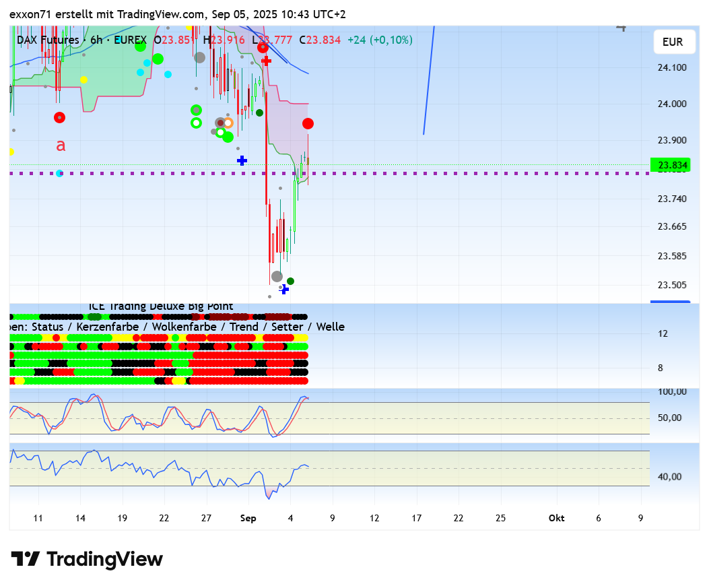This screenshot has height=588, width=709.
Task: Click the ICE Trading Deluxe Big Point label
Action: [x=161, y=306]
